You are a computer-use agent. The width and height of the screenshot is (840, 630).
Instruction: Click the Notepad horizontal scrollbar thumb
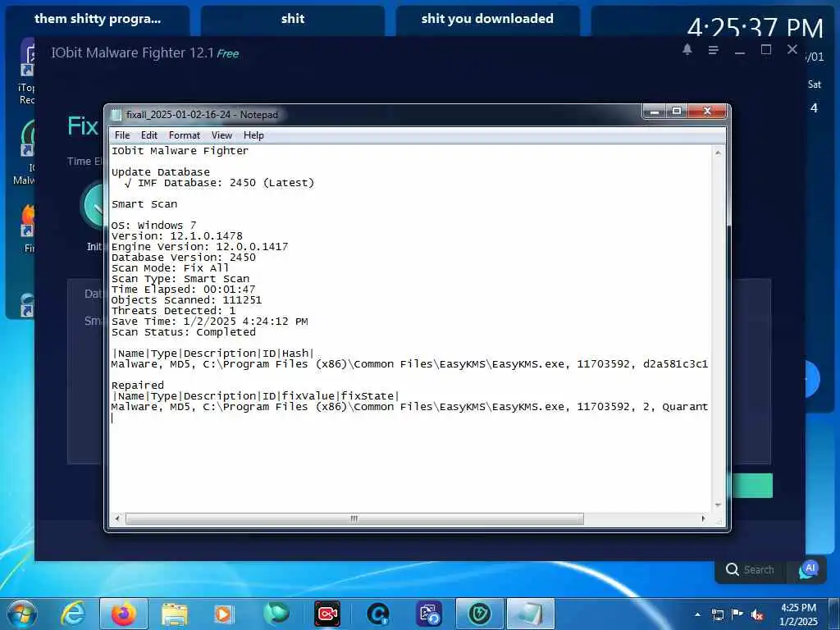[x=354, y=518]
